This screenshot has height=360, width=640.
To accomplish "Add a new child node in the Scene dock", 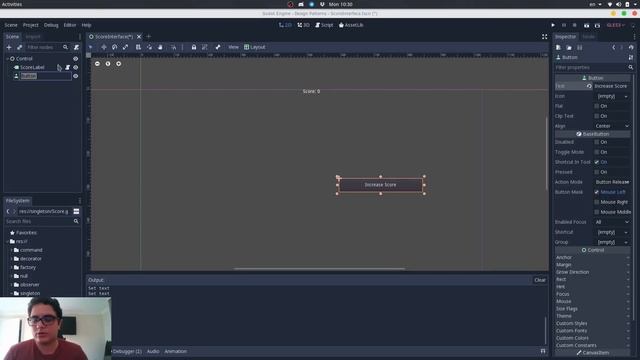I will coord(9,47).
